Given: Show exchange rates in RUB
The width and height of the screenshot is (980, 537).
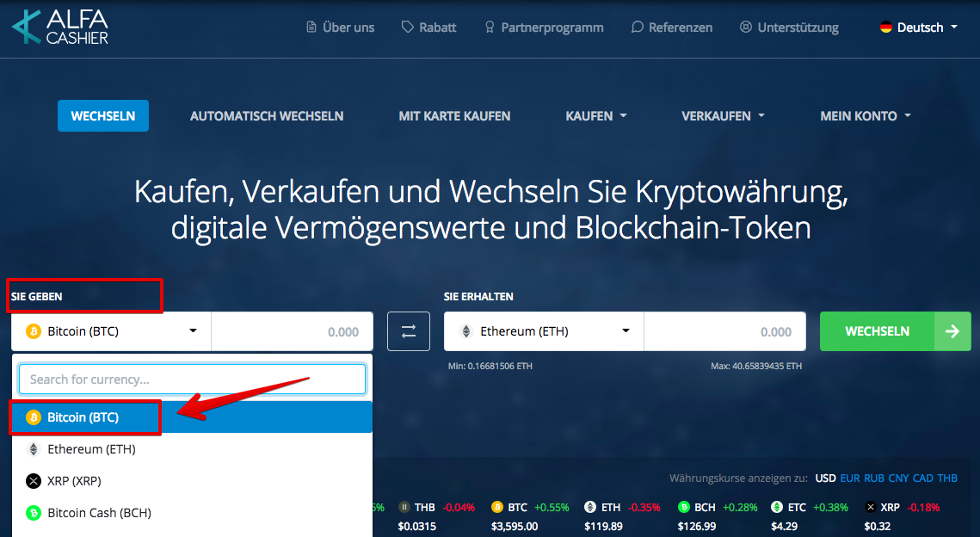Looking at the screenshot, I should pos(874,478).
